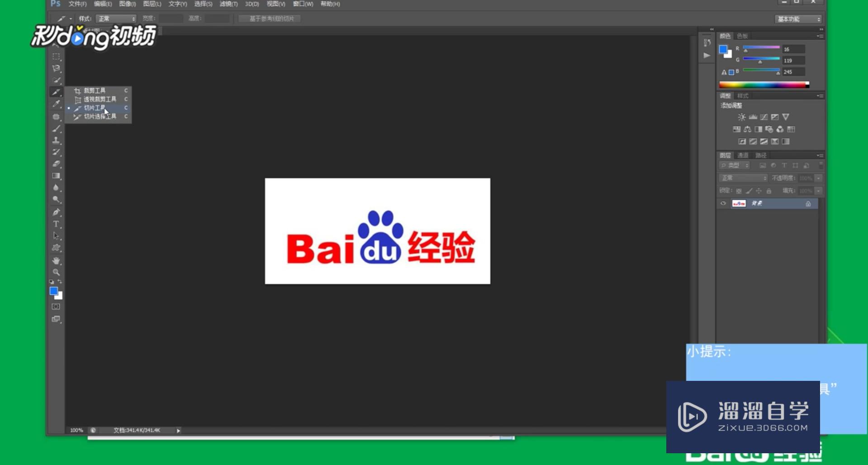The height and width of the screenshot is (465, 868).
Task: Add Color Balance adjustment (scales icon)
Action: click(x=748, y=129)
